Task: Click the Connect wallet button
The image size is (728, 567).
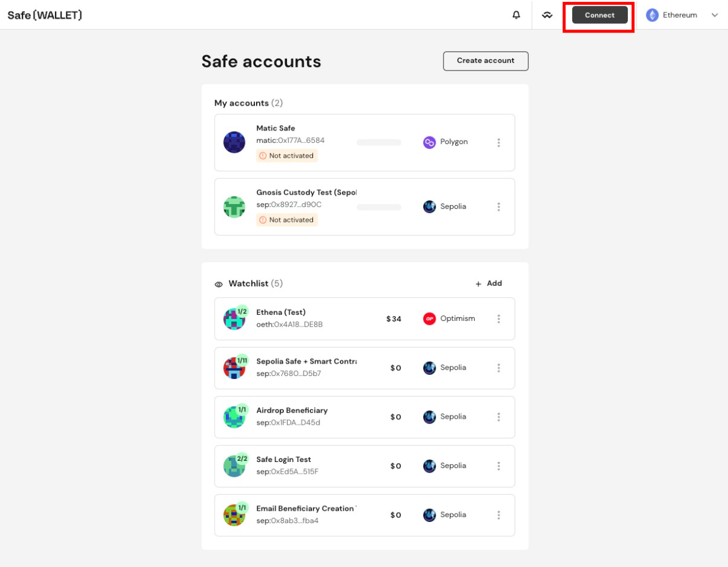Action: (599, 15)
